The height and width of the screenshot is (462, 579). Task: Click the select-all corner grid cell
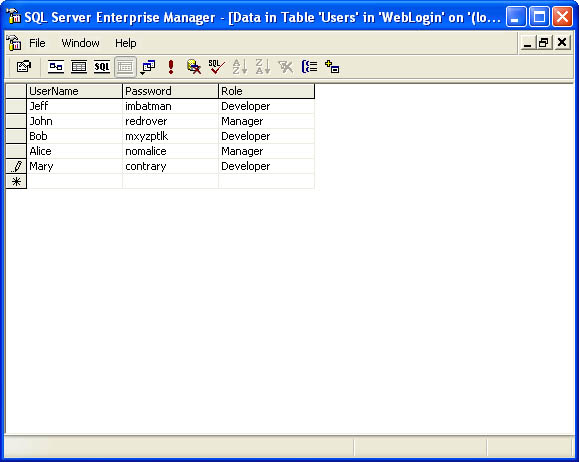[16, 91]
